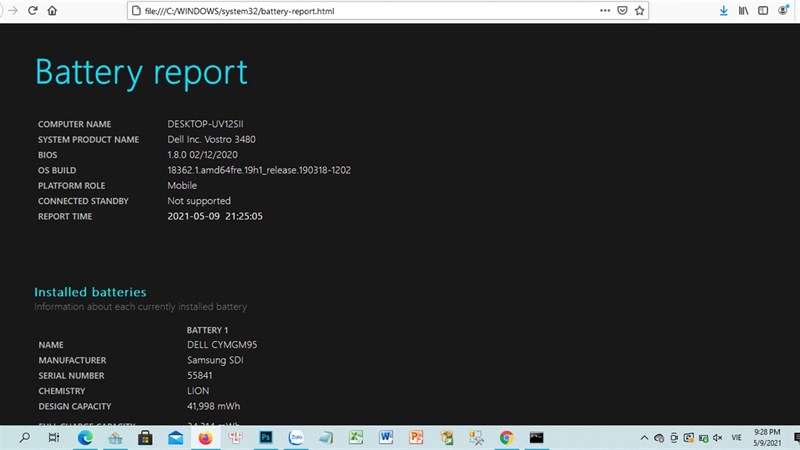Go to Firefox home page
This screenshot has width=800, height=450.
tap(52, 11)
